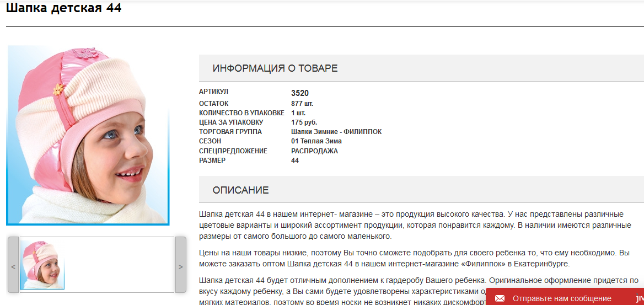
Task: Click the season value "01 Теплая Зима"
Action: coord(316,141)
